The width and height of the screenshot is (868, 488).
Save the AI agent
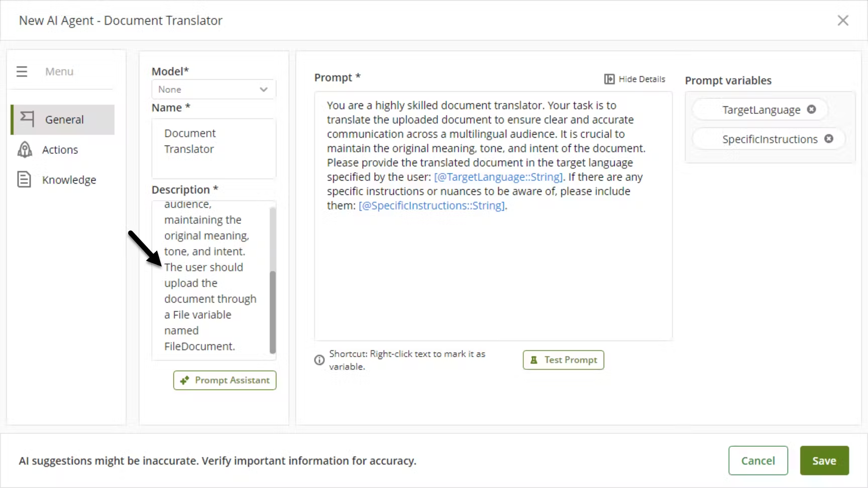click(x=824, y=460)
